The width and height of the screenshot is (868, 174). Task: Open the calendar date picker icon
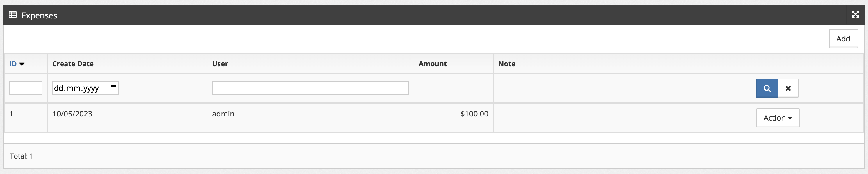113,88
